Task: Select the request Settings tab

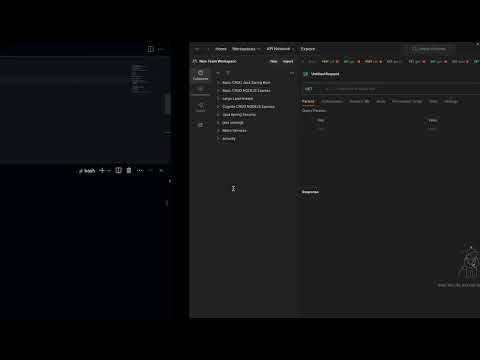Action: (x=451, y=101)
